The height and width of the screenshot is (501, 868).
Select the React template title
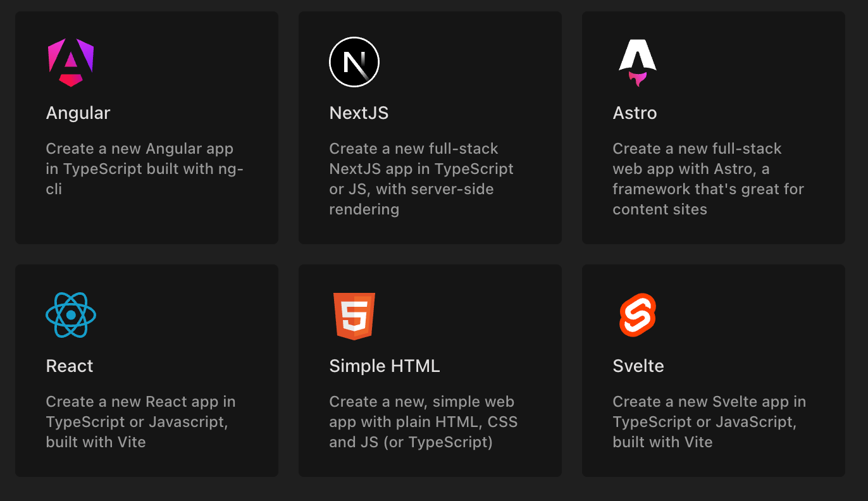click(x=70, y=366)
